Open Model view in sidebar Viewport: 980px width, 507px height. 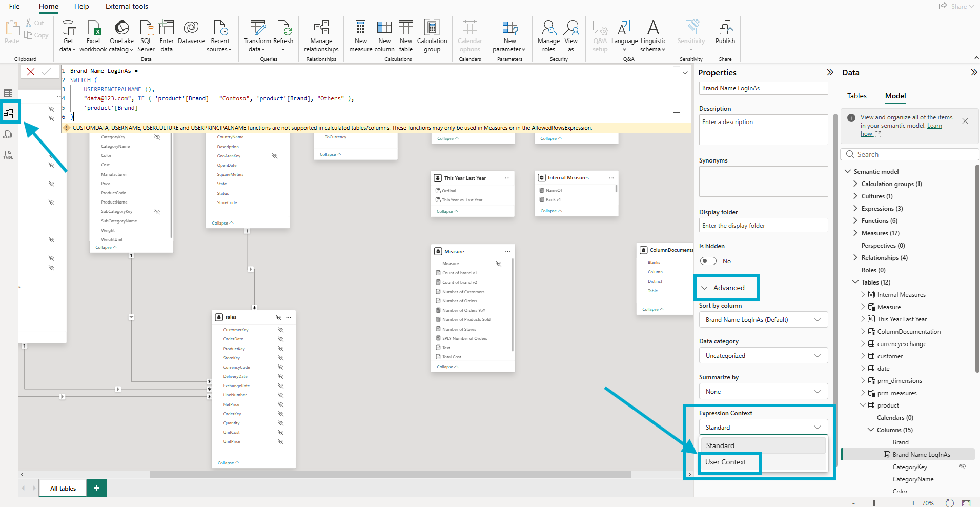click(9, 114)
